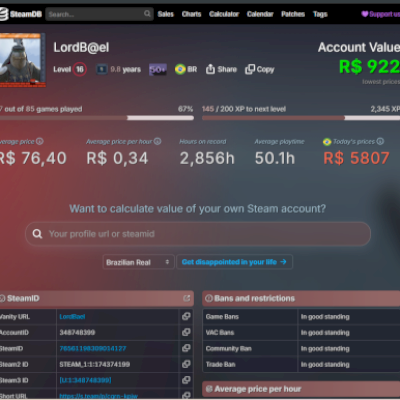400x400 pixels.
Task: Open the [U:1:348748399] Steam3 ID link
Action: coord(85,380)
